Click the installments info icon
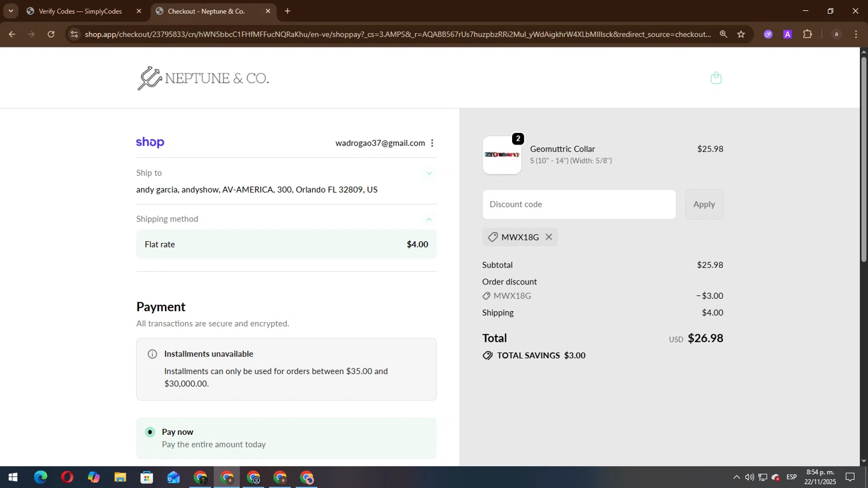Image resolution: width=868 pixels, height=488 pixels. [152, 354]
